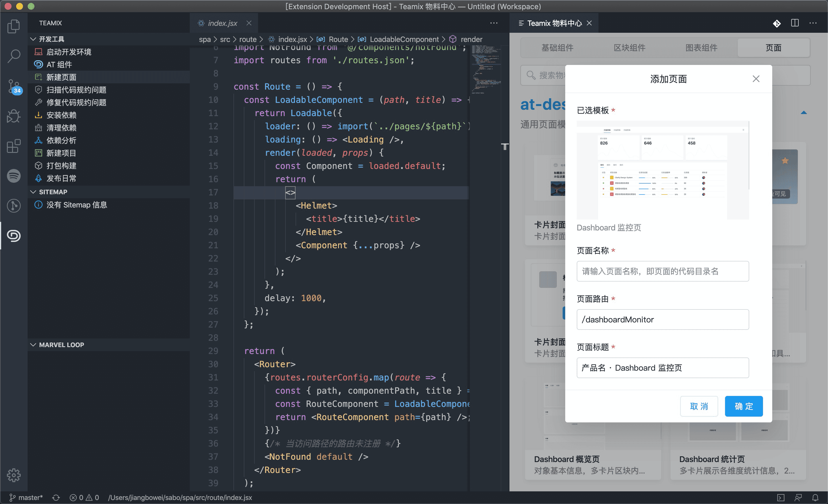Screen dimensions: 828x504
Task: Click spa in the breadcrumb
Action: pyautogui.click(x=205, y=39)
